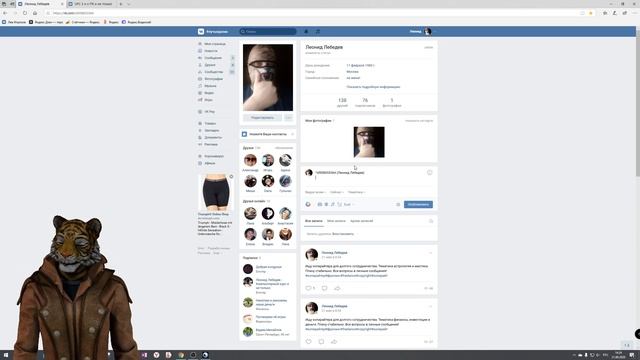
Task: Open the second browser tab
Action: 92,4
